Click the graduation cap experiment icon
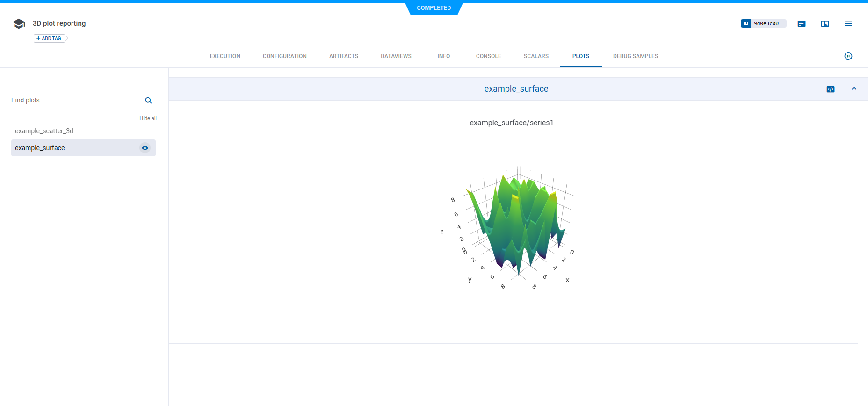Image resolution: width=868 pixels, height=406 pixels. (x=19, y=24)
